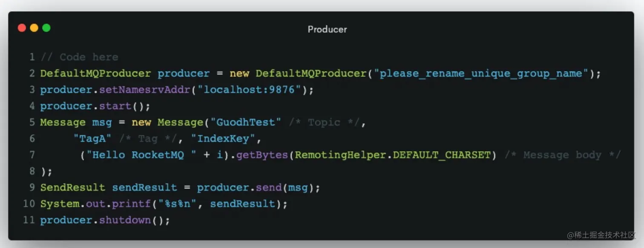Click "SendResult" type on line 9
The image size is (644, 248).
73,188
